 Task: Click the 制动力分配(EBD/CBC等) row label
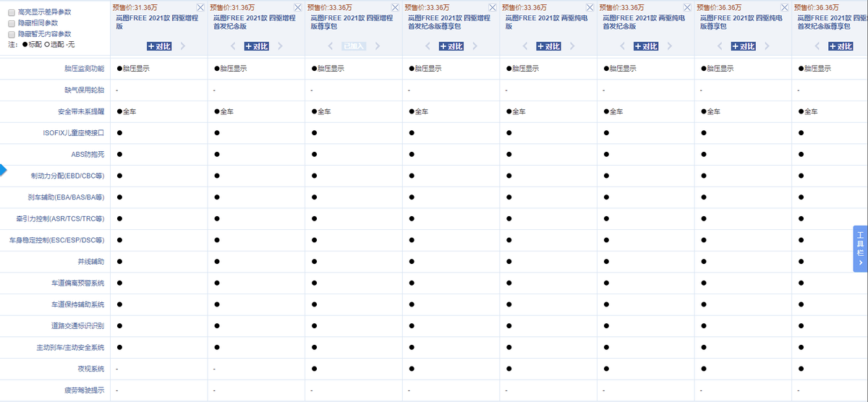pyautogui.click(x=67, y=176)
